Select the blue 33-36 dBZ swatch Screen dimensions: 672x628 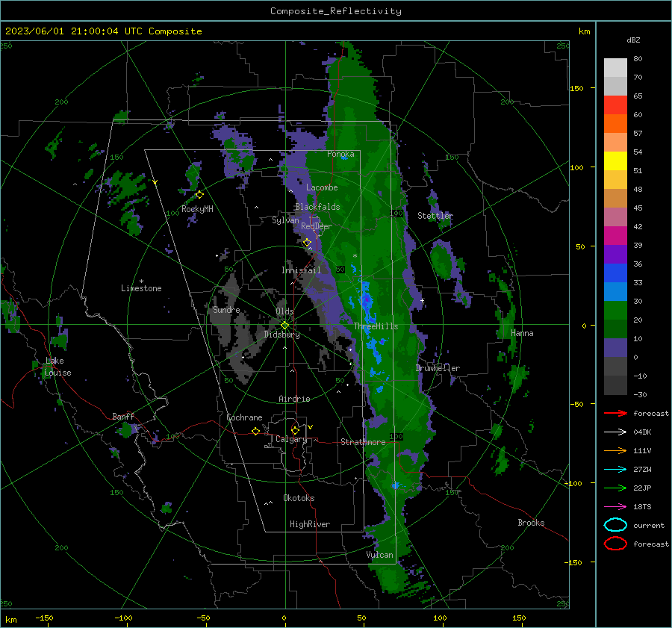coord(615,273)
